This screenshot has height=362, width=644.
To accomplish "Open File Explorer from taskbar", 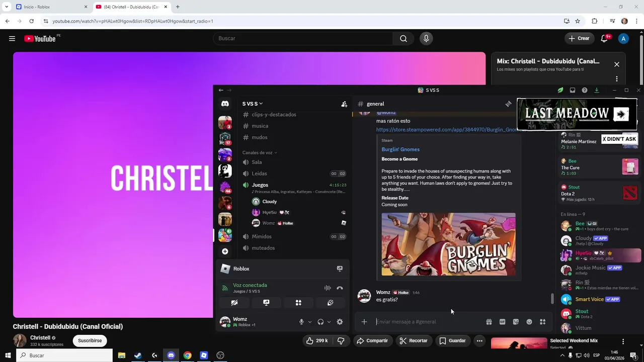I will pyautogui.click(x=121, y=355).
